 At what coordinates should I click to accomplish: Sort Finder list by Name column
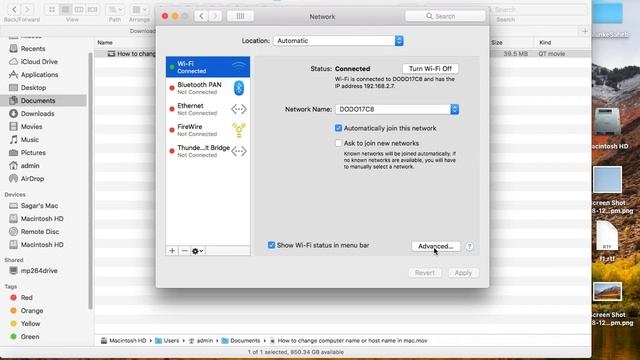coord(105,42)
